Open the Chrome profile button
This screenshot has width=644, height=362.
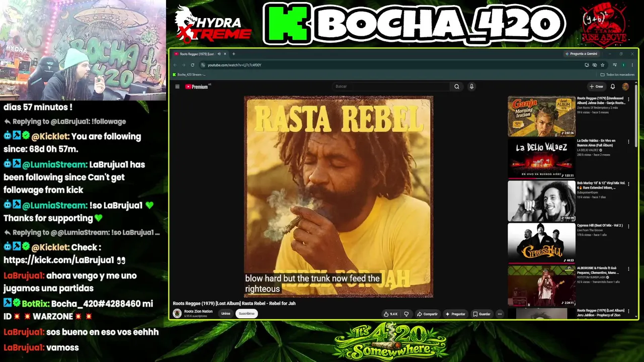624,65
